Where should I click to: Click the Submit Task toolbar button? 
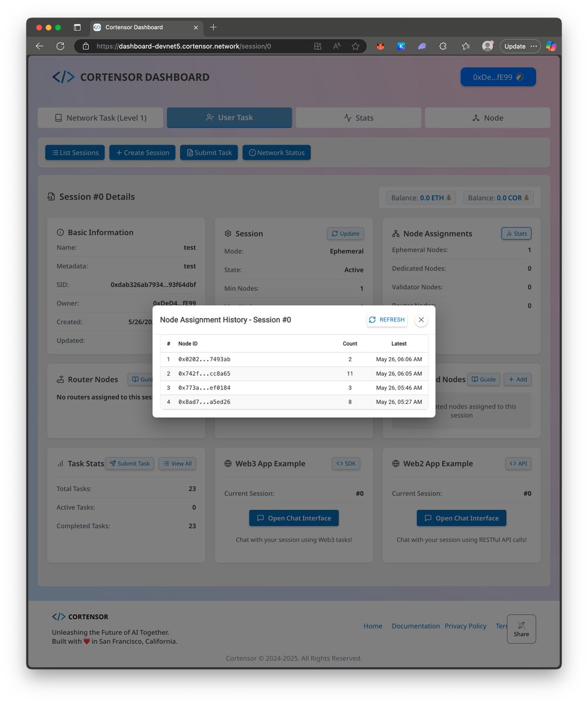pyautogui.click(x=209, y=153)
